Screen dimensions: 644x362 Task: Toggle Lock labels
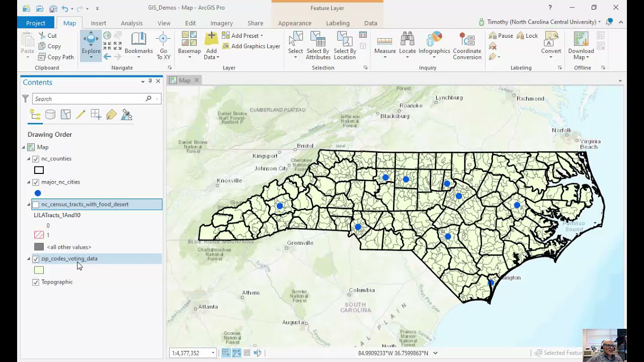tap(527, 36)
